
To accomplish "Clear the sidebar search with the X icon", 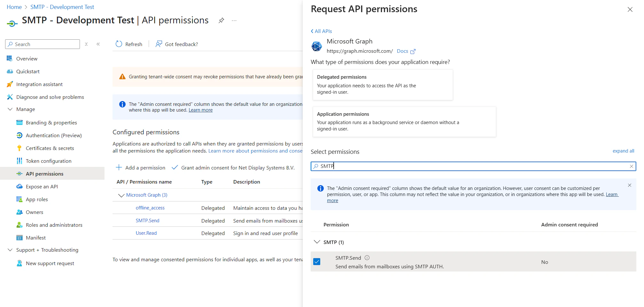I will click(x=86, y=44).
